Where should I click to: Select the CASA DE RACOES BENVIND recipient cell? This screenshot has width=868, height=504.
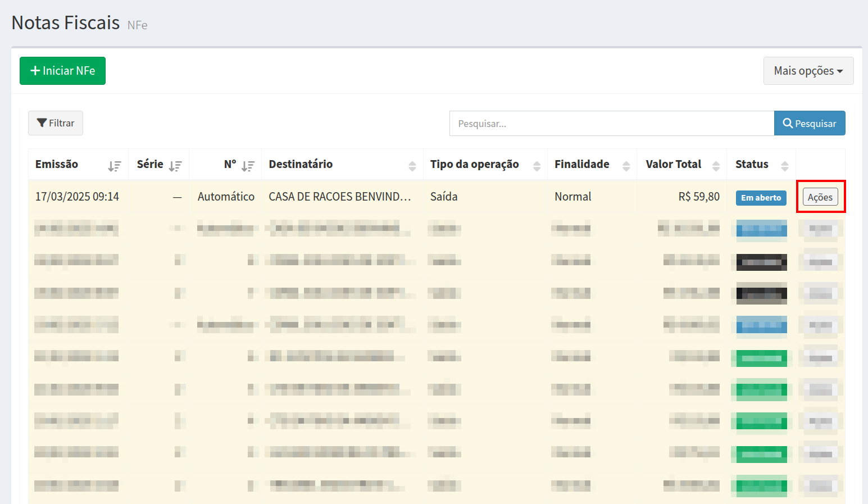[339, 197]
